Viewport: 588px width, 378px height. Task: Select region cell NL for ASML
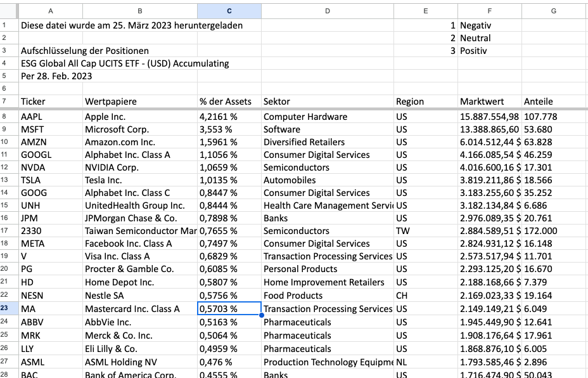pos(426,362)
